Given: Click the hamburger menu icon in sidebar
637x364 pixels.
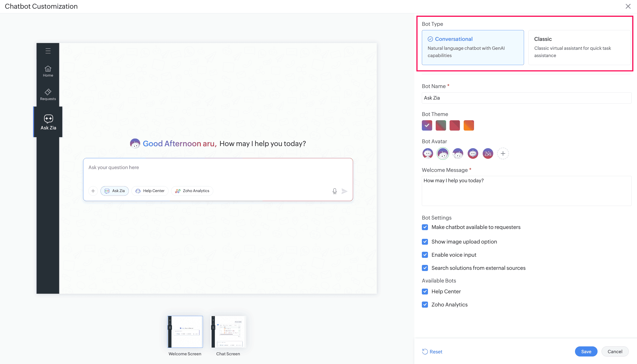Looking at the screenshot, I should 48,51.
